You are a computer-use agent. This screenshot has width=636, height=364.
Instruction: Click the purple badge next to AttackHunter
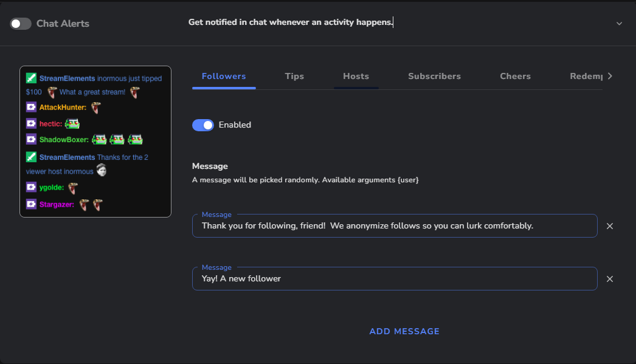(31, 107)
